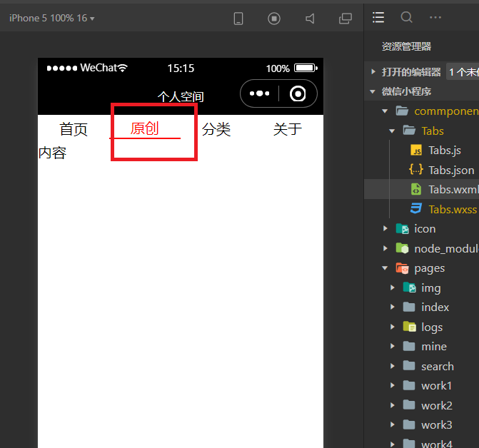Select the 资源管理器 panel title

tap(406, 46)
